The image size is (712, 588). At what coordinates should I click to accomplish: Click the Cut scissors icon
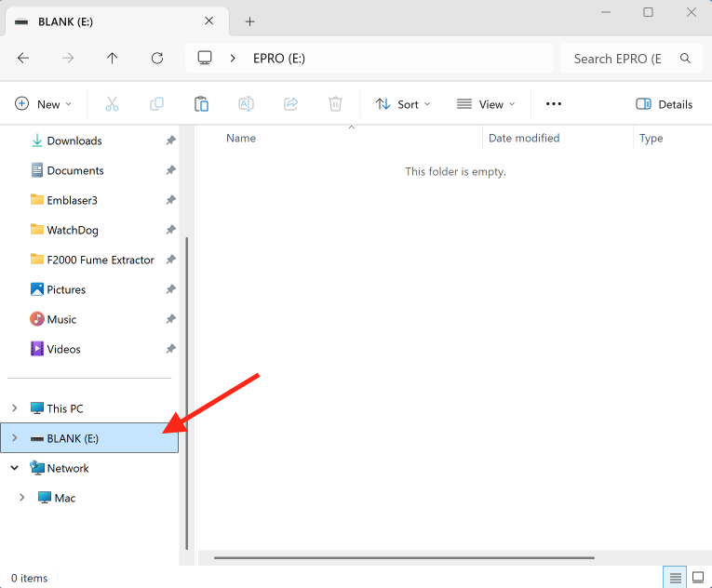[112, 104]
